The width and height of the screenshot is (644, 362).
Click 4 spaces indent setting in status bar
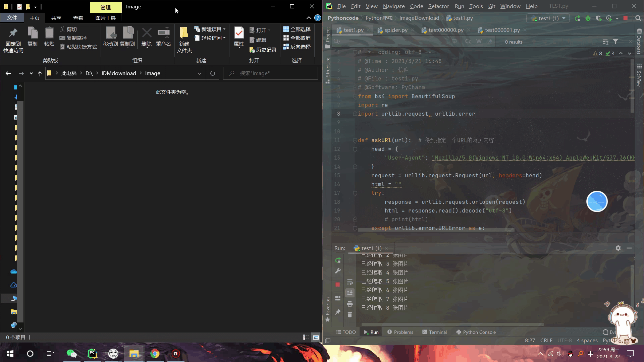click(x=587, y=340)
